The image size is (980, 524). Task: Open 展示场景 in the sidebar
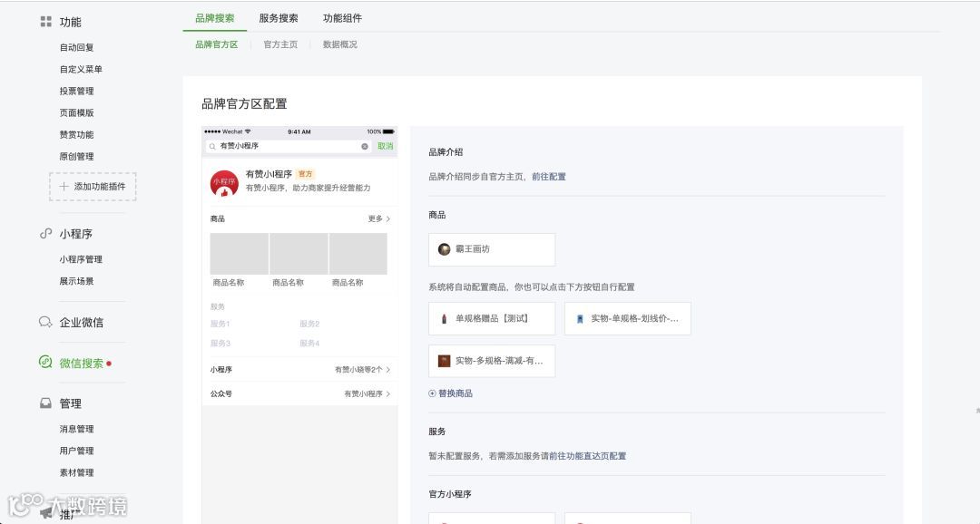point(77,281)
